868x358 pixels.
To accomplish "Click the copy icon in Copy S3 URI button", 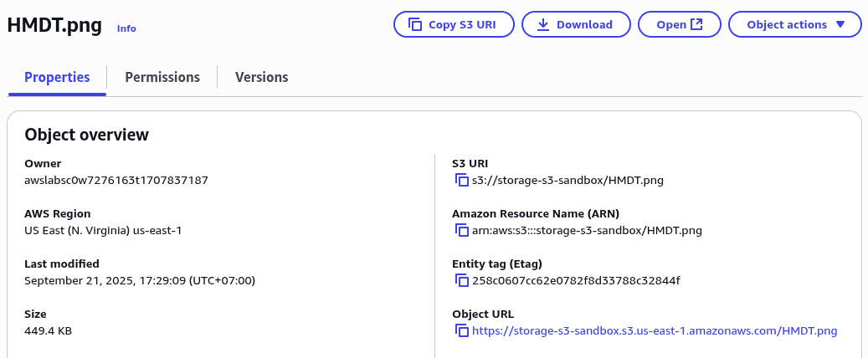I will point(415,24).
